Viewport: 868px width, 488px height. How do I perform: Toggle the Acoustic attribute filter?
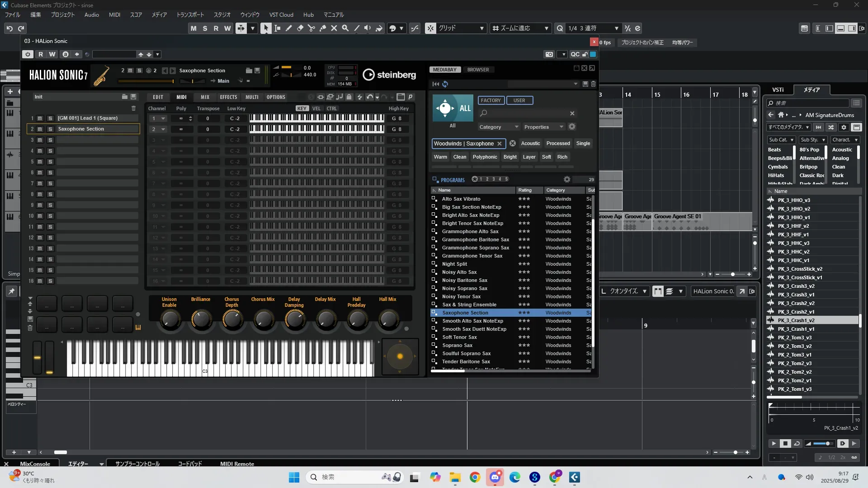pos(530,143)
